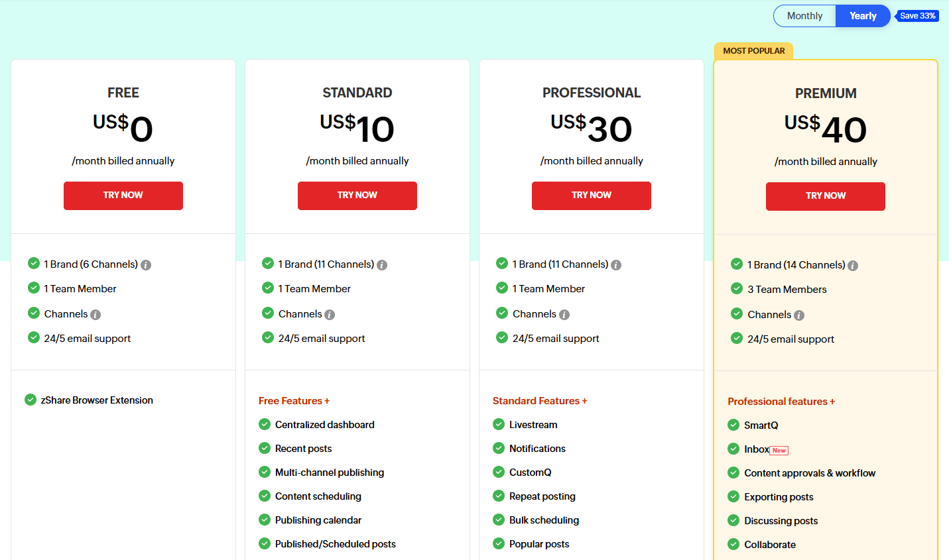Click info icon beside Free 1 Brand (6 Channels)
949x560 pixels.
[x=146, y=265]
